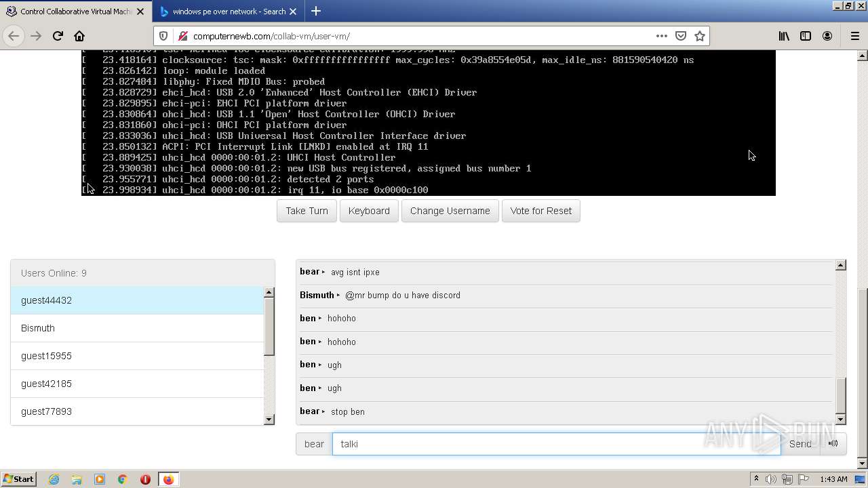Open the Windows Start menu
This screenshot has width=868, height=488.
pos(19,479)
